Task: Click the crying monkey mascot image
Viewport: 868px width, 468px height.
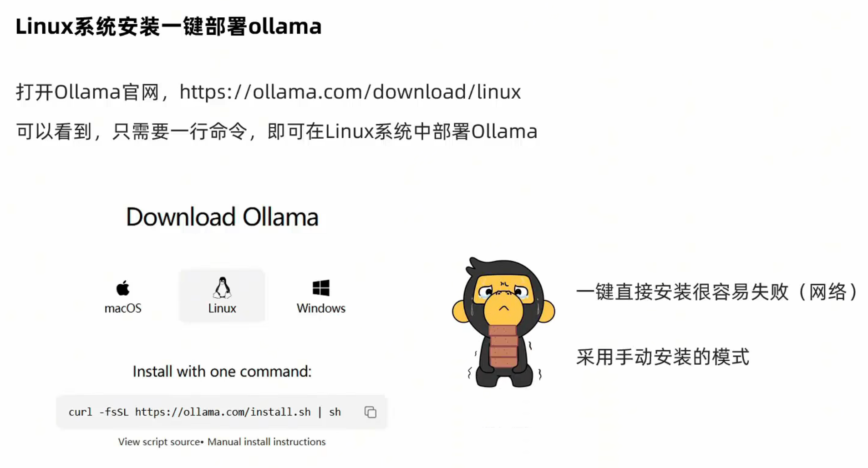Action: [x=503, y=322]
